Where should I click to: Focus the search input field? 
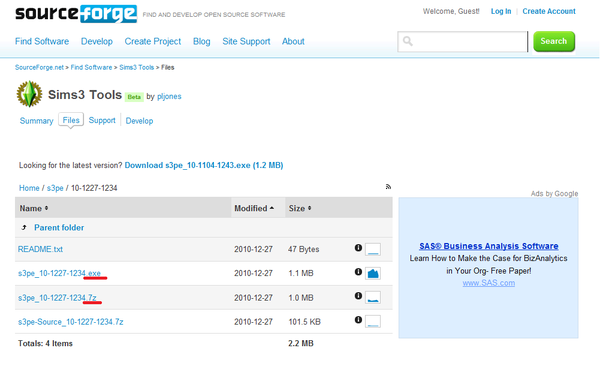(x=463, y=41)
